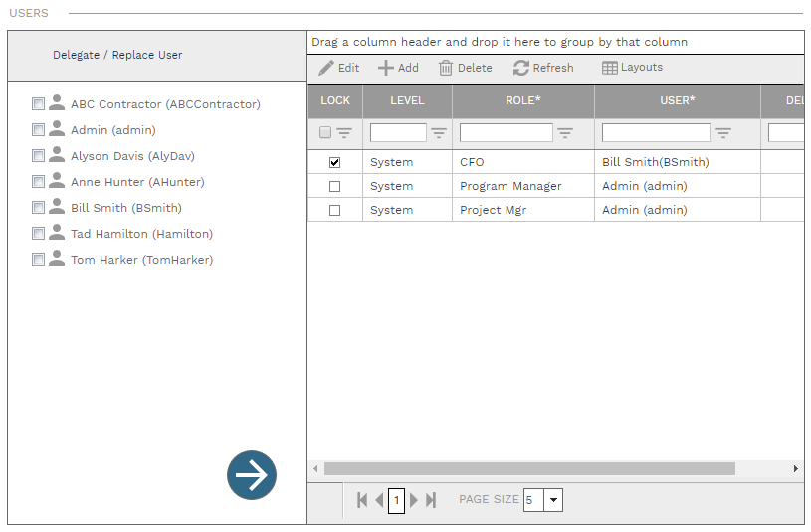The height and width of the screenshot is (532, 811).
Task: Click the Tom Harker (TomHarker) name
Action: tap(141, 260)
